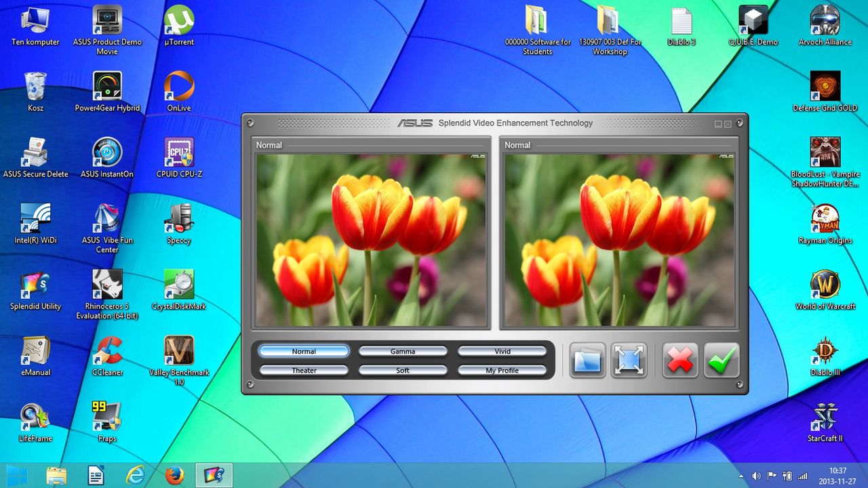Select World of Warcraft icon
The height and width of the screenshot is (488, 868).
pyautogui.click(x=825, y=290)
